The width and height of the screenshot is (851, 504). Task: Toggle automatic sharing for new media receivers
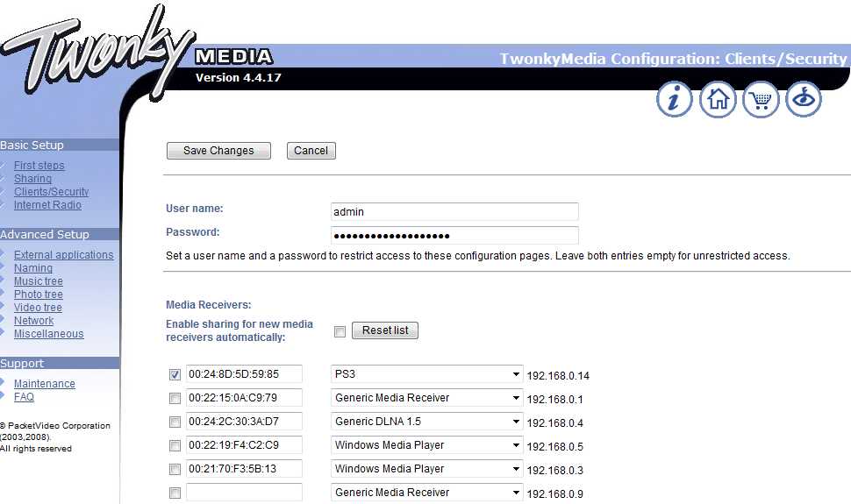340,331
